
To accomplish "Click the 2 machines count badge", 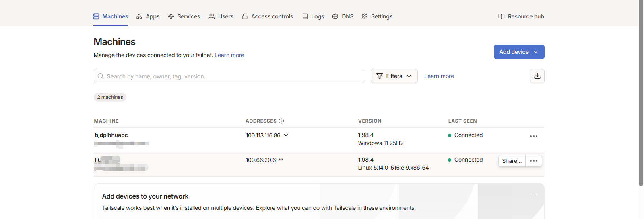I will (x=110, y=97).
